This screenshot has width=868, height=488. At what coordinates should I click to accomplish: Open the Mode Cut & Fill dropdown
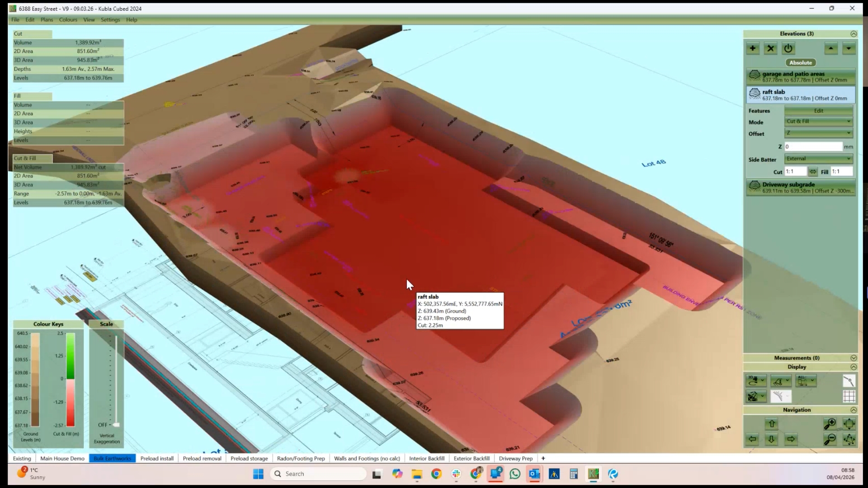pos(819,122)
